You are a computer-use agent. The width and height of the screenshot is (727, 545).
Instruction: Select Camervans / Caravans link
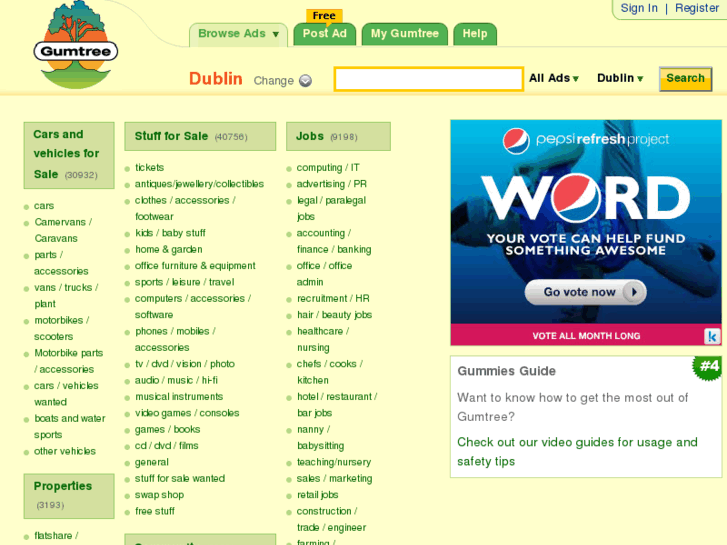pyautogui.click(x=63, y=230)
